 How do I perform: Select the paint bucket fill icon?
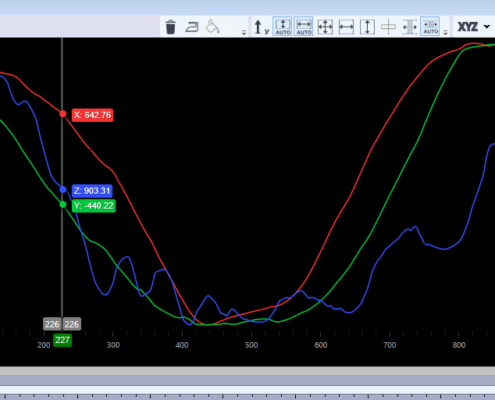point(212,27)
